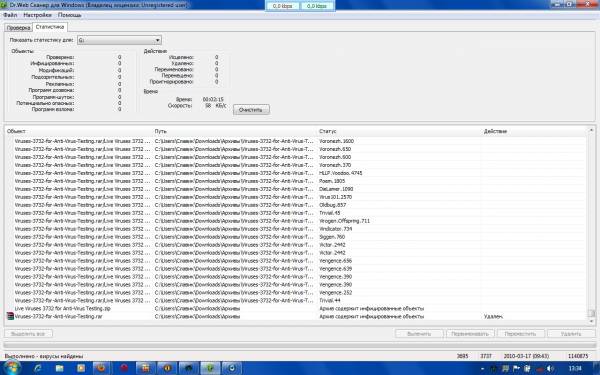The image size is (600, 375).
Task: Switch to the Dr.Web green spider taskbar icon
Action: click(x=210, y=368)
